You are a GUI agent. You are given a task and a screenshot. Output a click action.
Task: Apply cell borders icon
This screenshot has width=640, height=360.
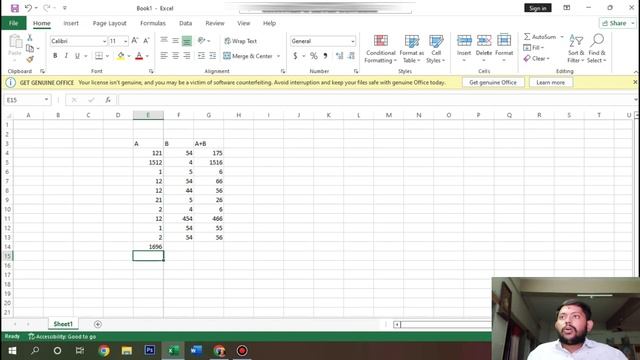point(99,56)
